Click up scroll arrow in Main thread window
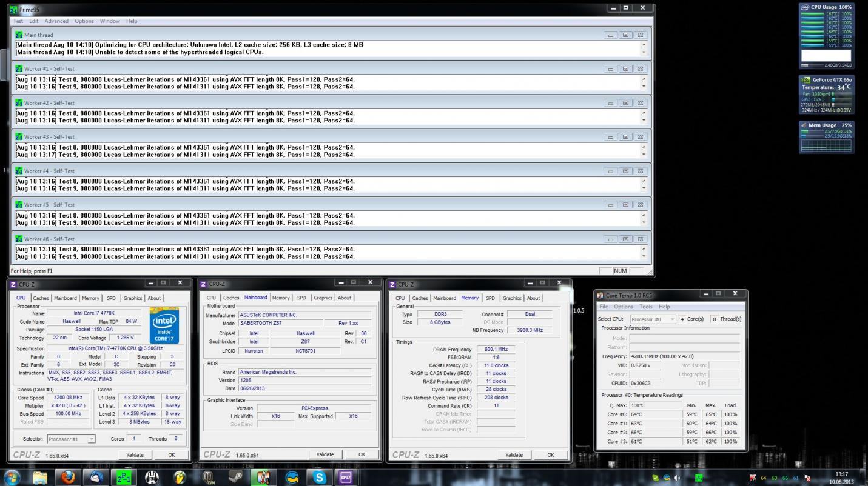 pyautogui.click(x=644, y=45)
